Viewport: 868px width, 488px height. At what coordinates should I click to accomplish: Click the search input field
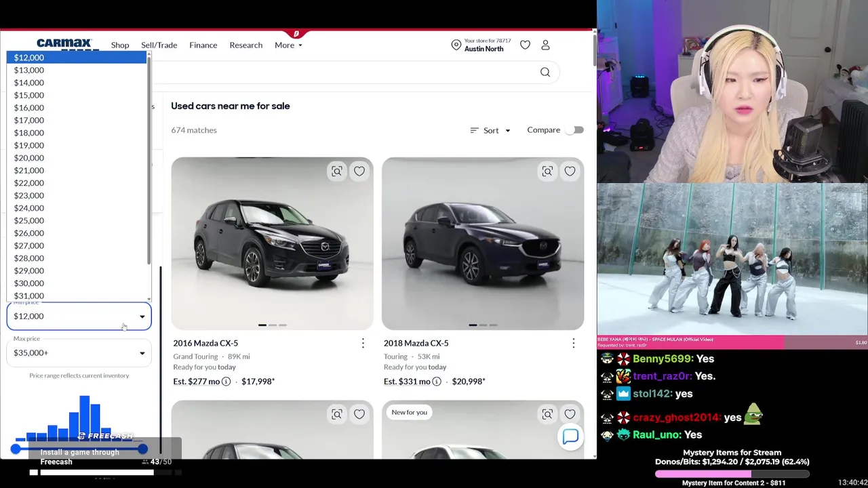(x=346, y=73)
